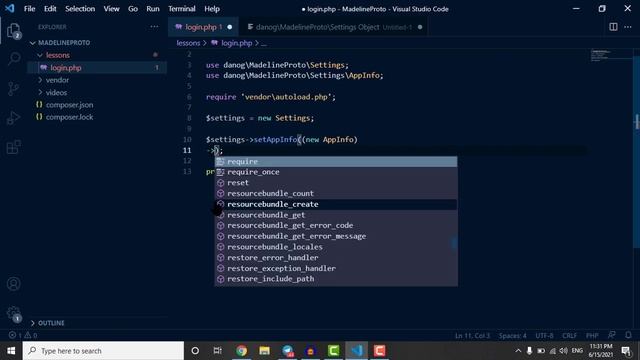Viewport: 640px width, 360px height.
Task: Open Task View on the taskbar
Action: pyautogui.click(x=218, y=351)
